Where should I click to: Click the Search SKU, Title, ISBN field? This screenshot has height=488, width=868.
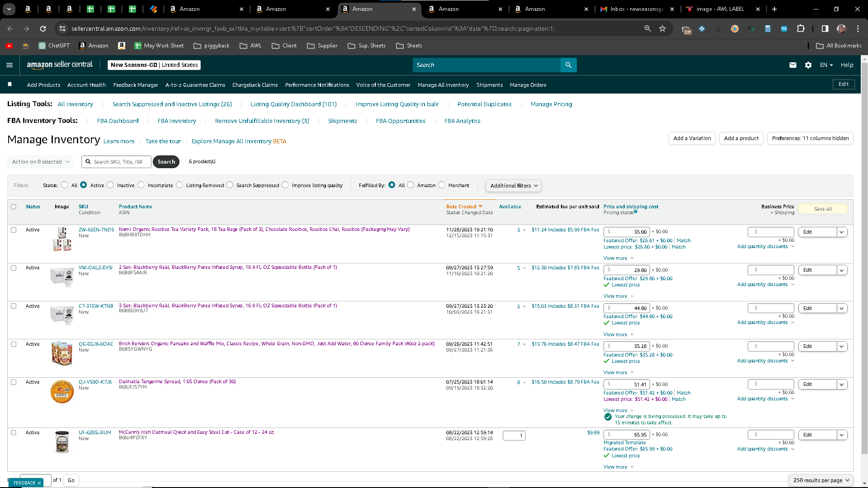(117, 162)
